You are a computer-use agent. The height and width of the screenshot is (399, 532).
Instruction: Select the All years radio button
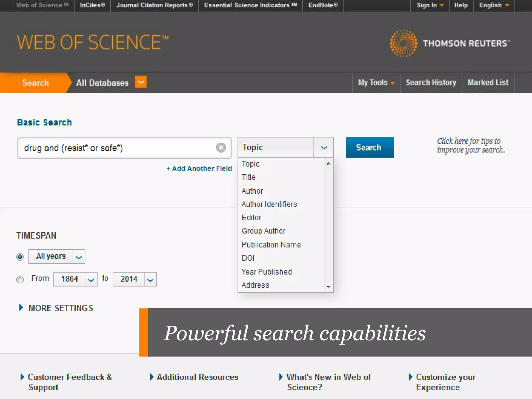(x=20, y=257)
